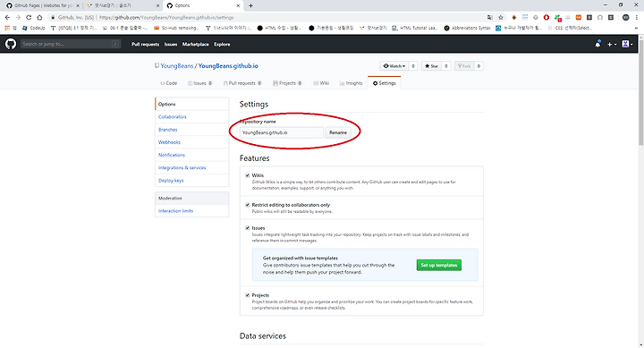Switch to the Options browser tab
The height and width of the screenshot is (348, 644).
coord(203,5)
